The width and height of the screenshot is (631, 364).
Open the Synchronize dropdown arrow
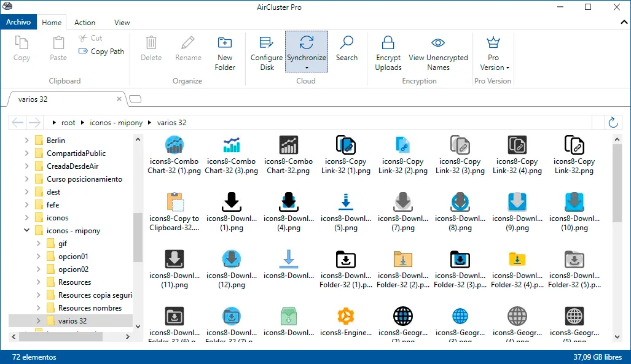pos(307,68)
